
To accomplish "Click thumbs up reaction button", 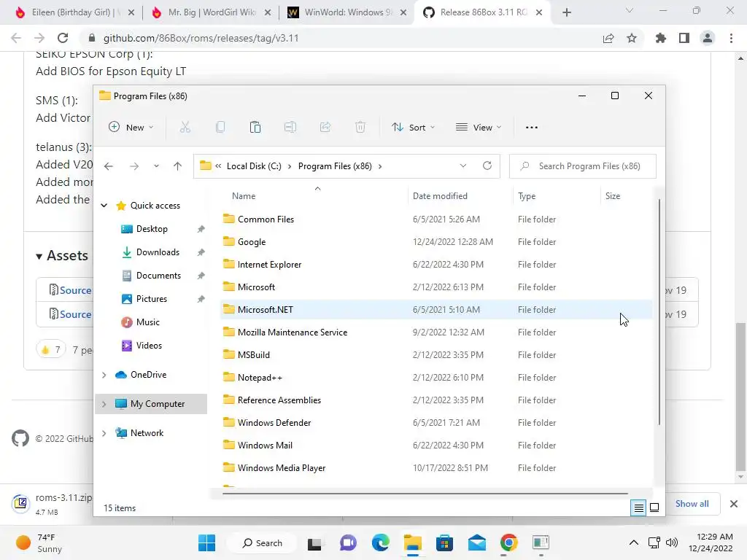I will (x=51, y=350).
